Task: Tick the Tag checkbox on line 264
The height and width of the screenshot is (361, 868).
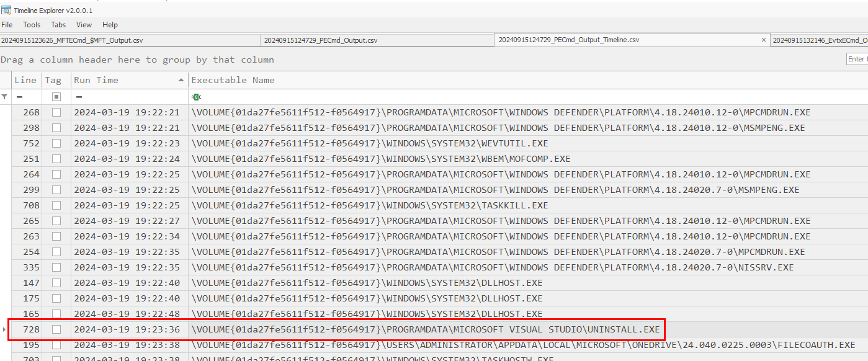Action: (56, 174)
